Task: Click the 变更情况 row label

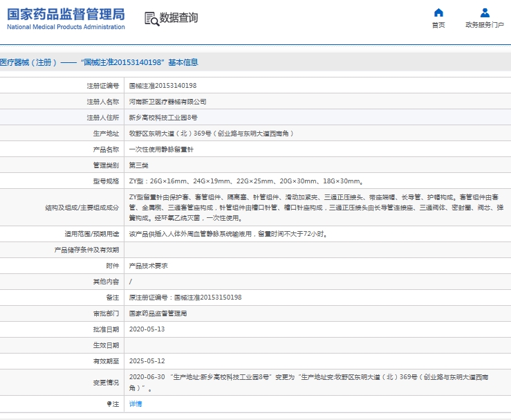Action: point(106,382)
